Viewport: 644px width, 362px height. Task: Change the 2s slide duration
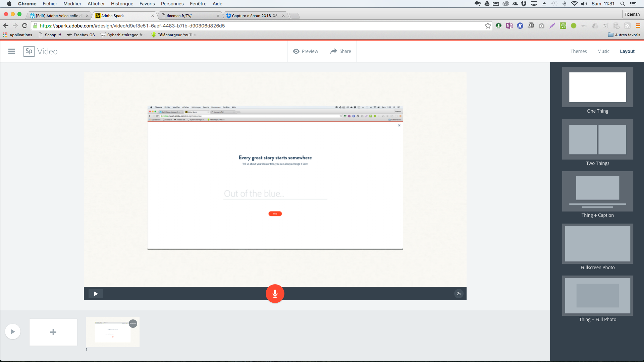pos(459,294)
